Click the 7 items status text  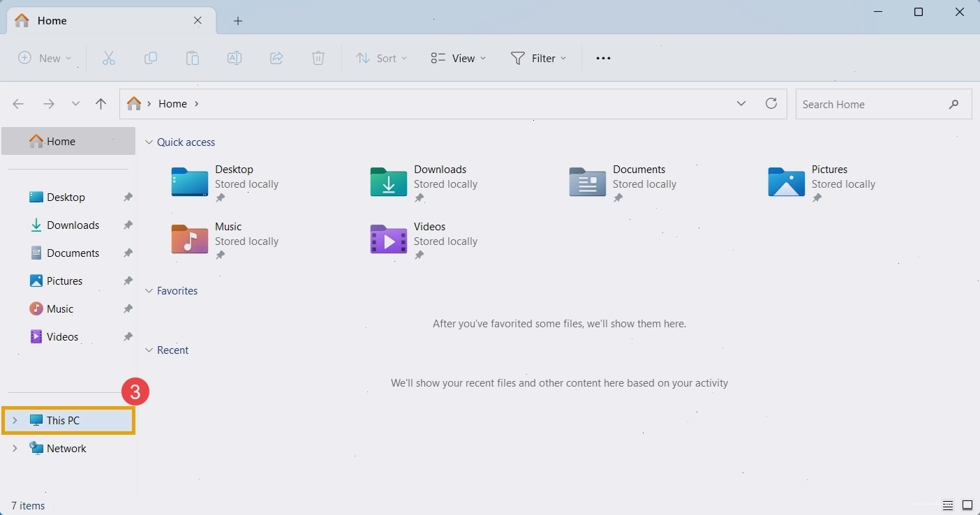28,506
